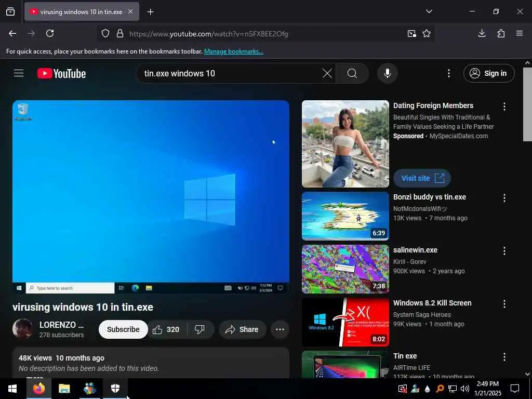Bookmark this page with the star
532x399 pixels.
pyautogui.click(x=427, y=33)
